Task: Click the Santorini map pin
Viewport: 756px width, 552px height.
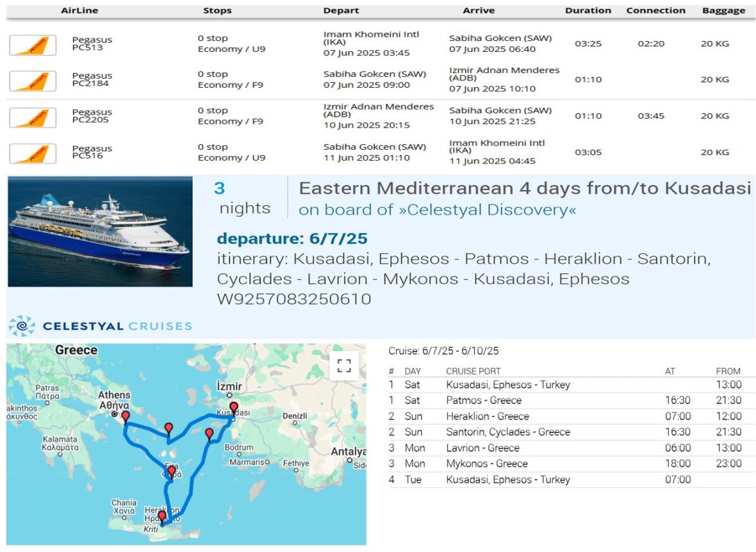Action: [171, 472]
